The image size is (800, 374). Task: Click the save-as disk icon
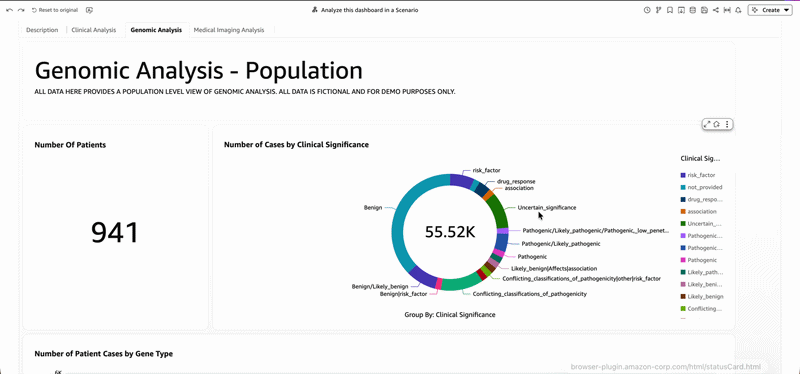704,10
